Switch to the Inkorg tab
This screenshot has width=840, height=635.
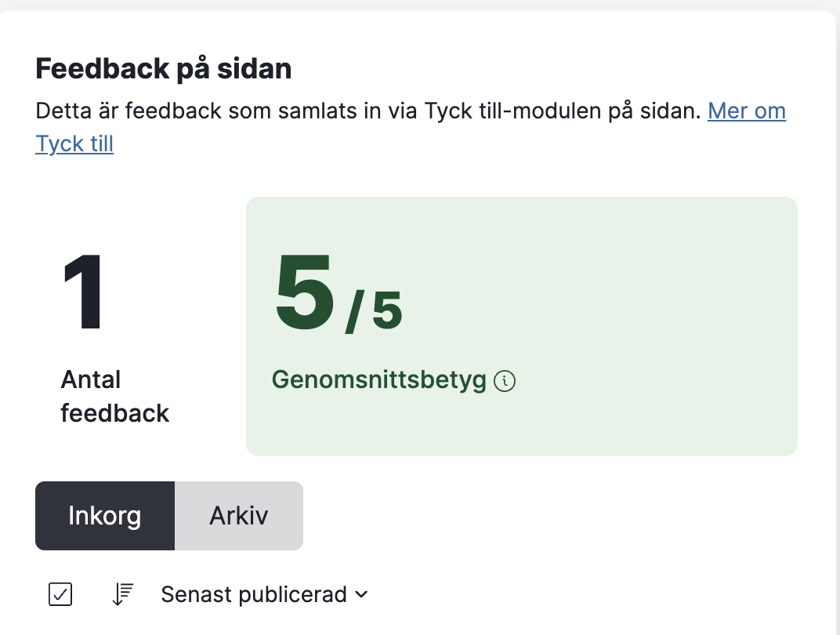[105, 516]
